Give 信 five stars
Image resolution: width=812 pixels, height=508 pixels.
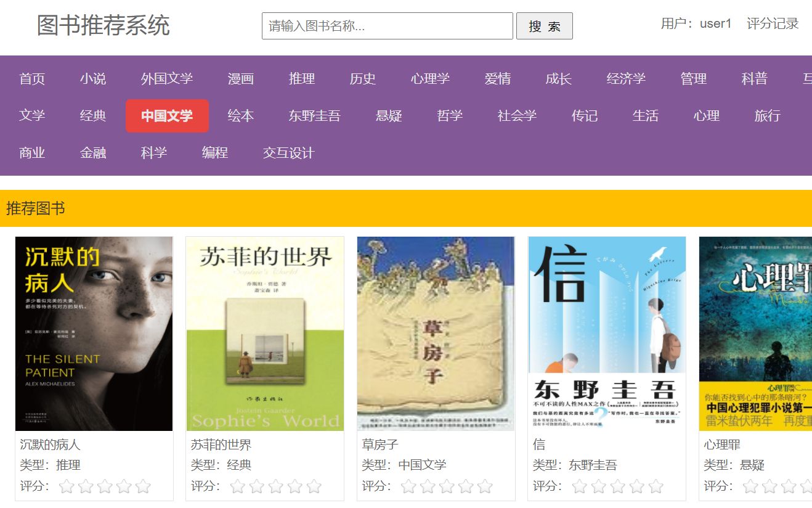(656, 486)
